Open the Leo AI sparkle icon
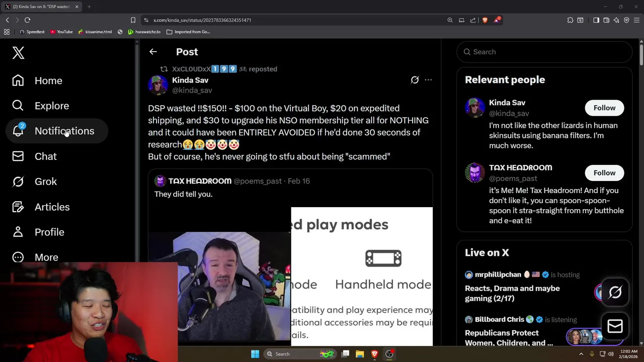 pos(616,20)
